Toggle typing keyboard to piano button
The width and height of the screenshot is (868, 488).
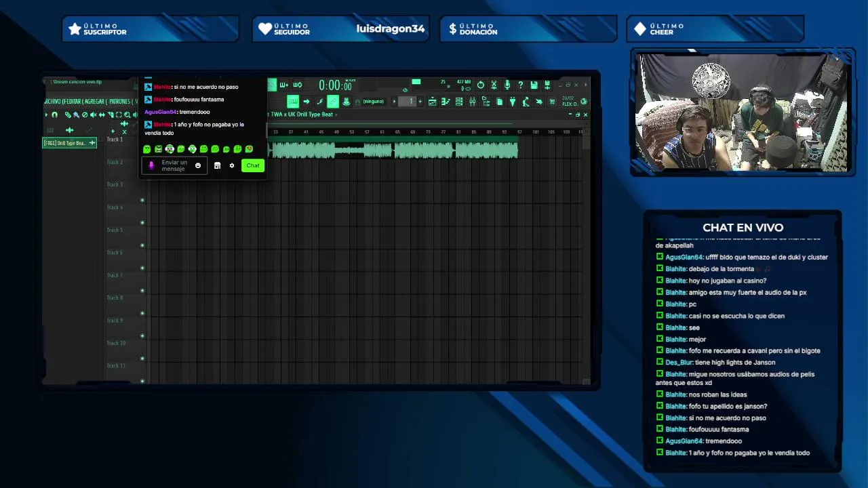[293, 101]
